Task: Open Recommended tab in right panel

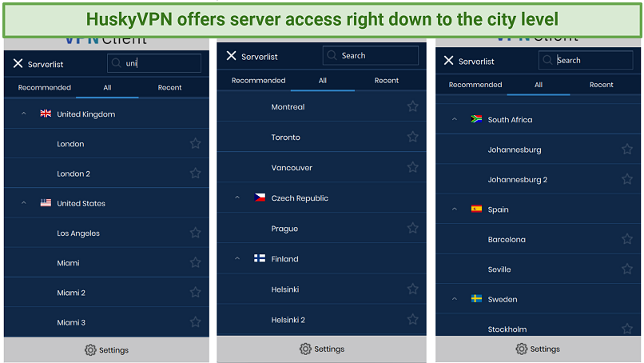Action: (x=475, y=85)
